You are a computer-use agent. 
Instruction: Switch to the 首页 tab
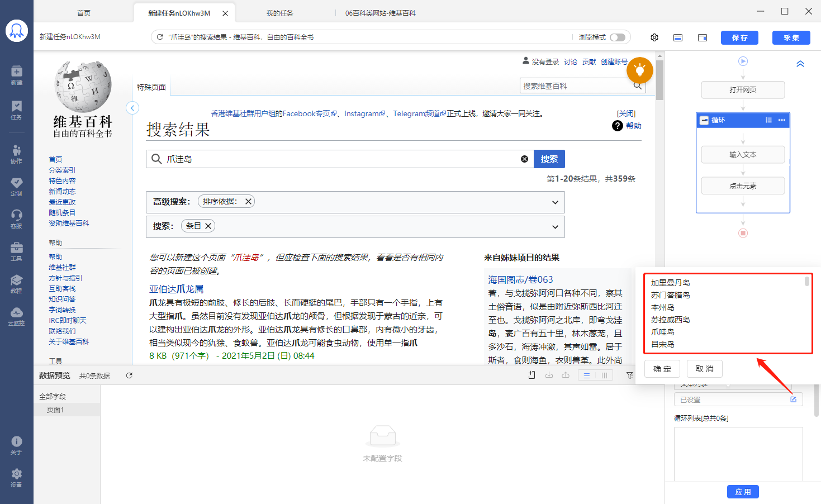pos(84,13)
